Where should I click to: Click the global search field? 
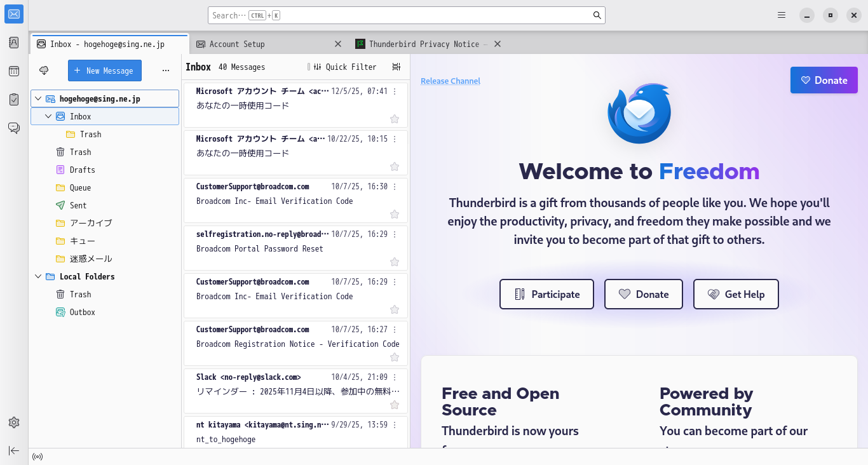(x=407, y=15)
